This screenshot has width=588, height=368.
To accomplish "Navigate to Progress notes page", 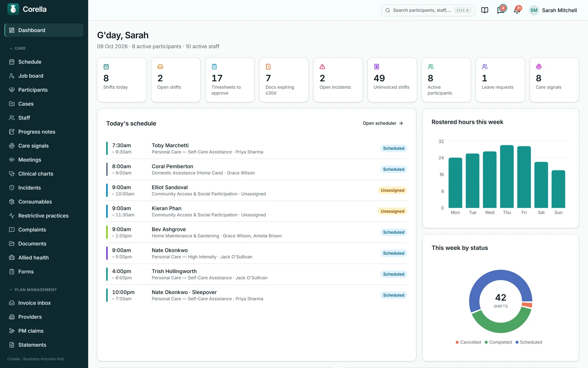I will click(x=44, y=132).
